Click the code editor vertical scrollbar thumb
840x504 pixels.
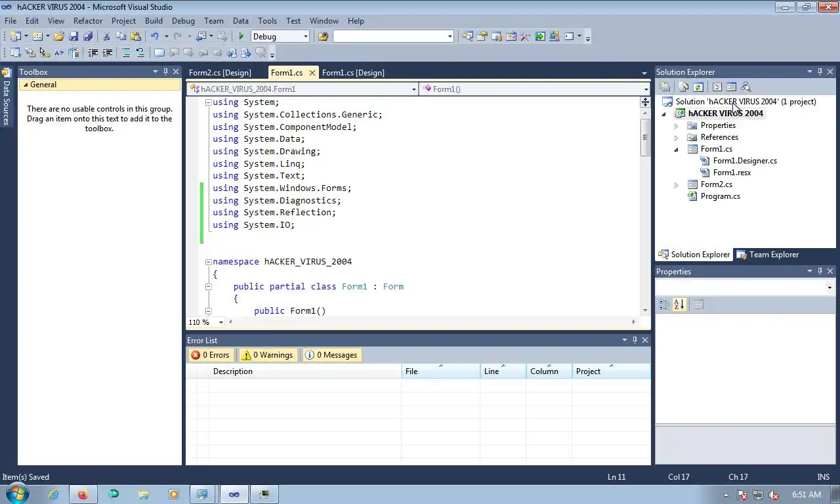click(x=646, y=138)
